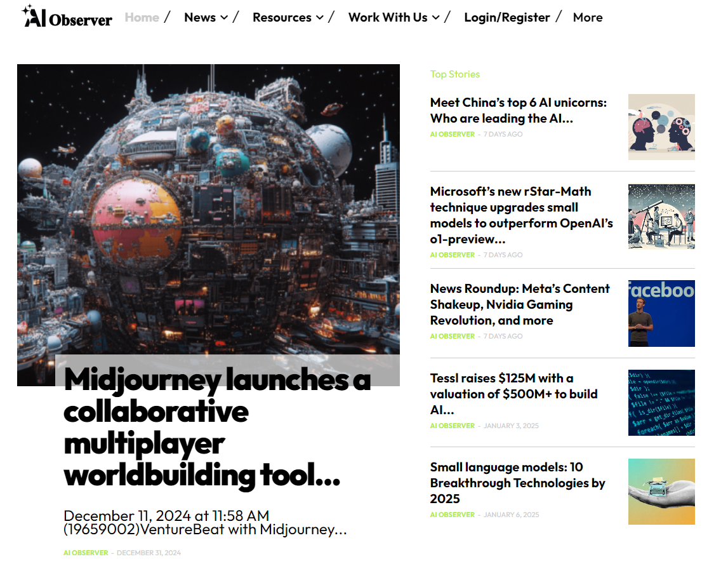
Task: Click 7 days ago under News Roundup story
Action: point(503,336)
